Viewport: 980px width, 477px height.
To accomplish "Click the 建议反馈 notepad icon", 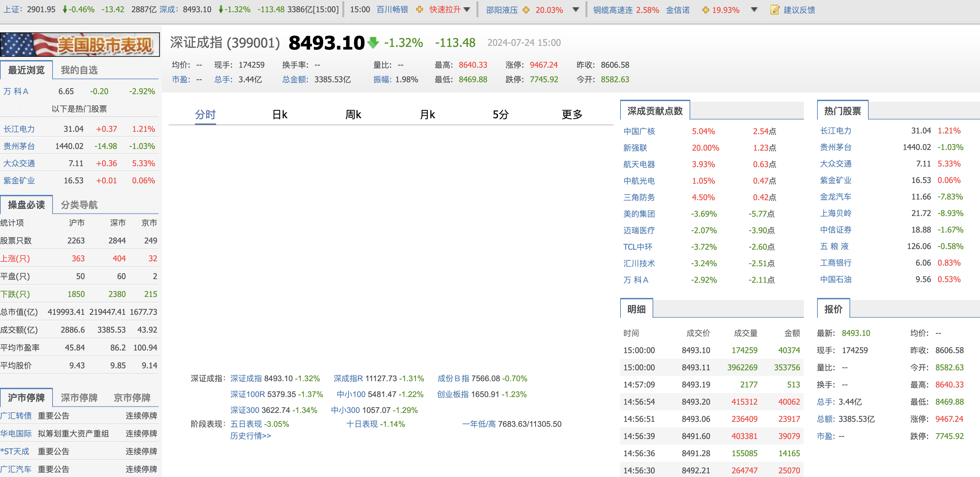I will [774, 10].
